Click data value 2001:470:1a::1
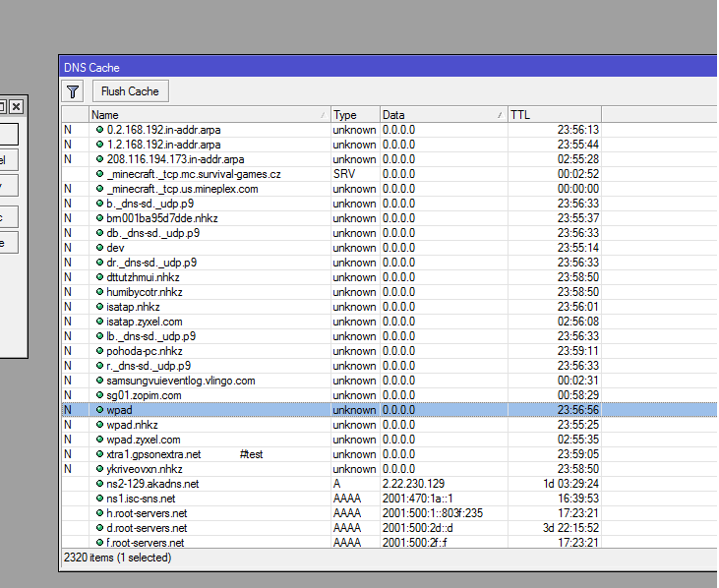The height and width of the screenshot is (588, 719). pos(418,499)
